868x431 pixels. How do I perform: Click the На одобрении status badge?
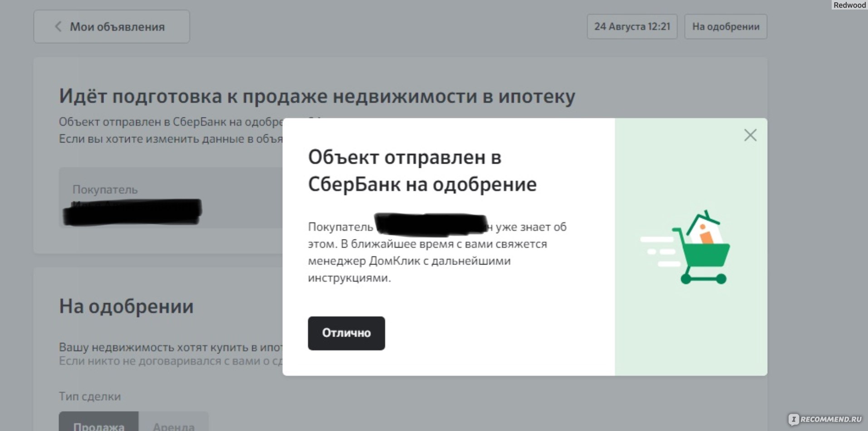[726, 27]
